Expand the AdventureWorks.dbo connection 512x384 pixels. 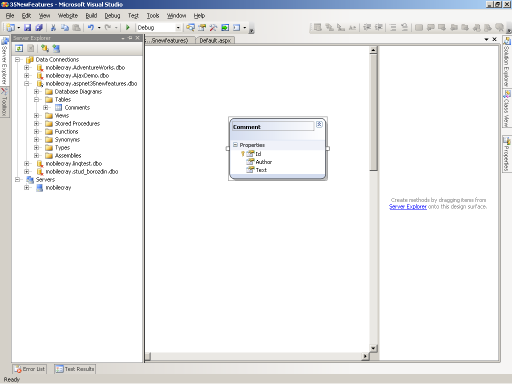point(27,68)
